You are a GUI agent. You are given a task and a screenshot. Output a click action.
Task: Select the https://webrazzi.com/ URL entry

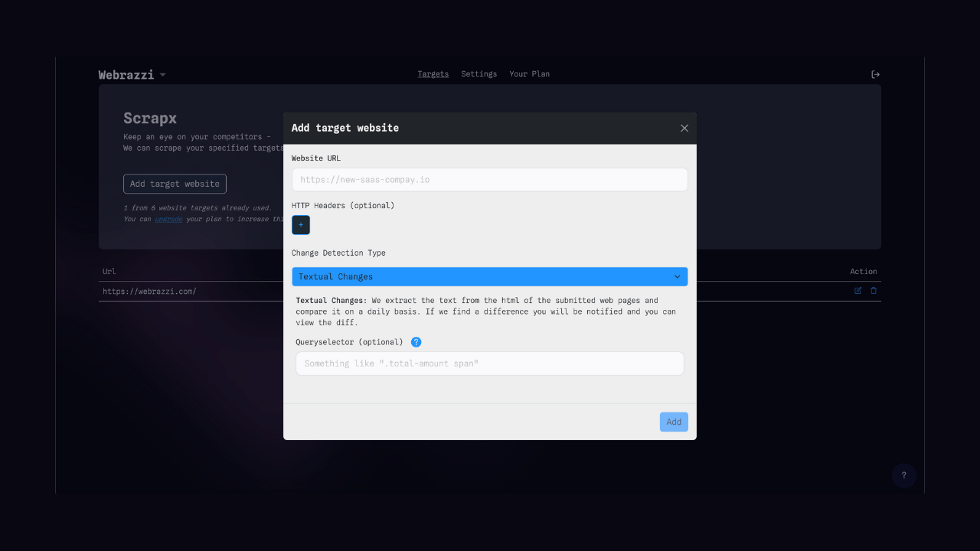149,292
